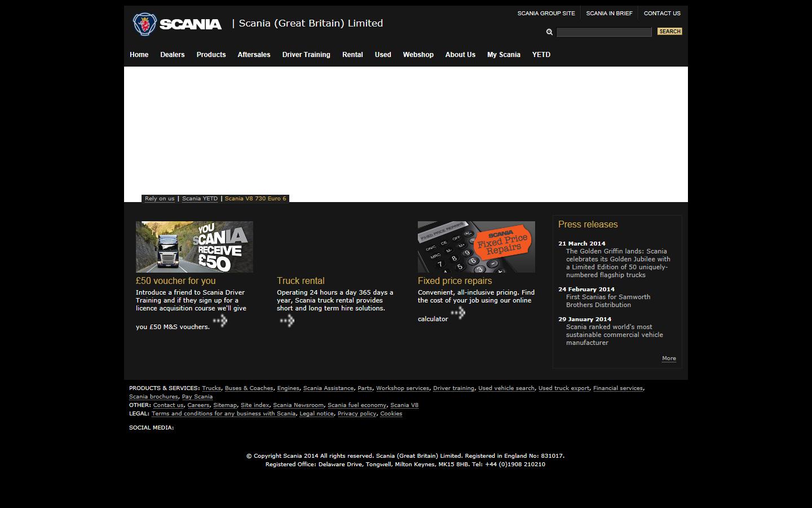Open the Driver Training menu
This screenshot has width=812, height=508.
click(x=306, y=55)
